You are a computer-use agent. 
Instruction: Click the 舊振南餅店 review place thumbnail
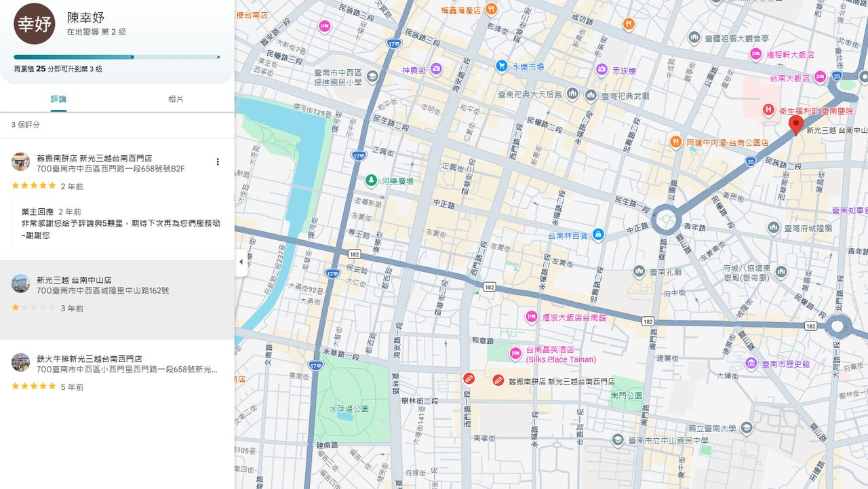20,161
